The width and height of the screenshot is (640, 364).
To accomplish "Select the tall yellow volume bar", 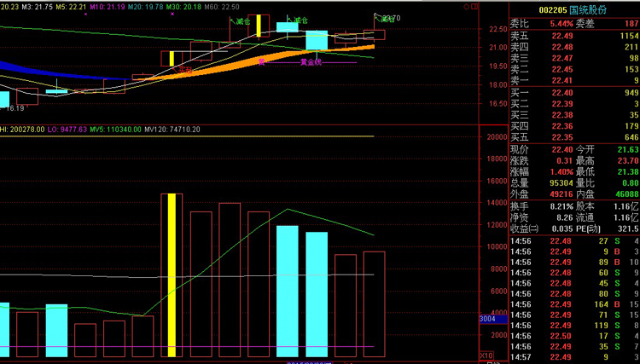I will pyautogui.click(x=172, y=275).
